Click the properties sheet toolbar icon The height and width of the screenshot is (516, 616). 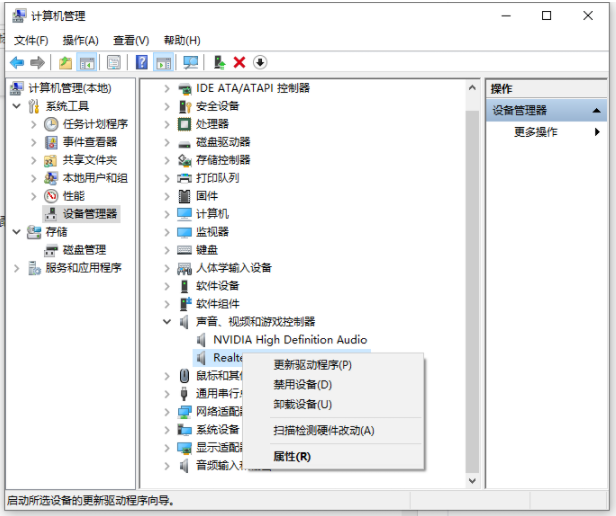(114, 62)
